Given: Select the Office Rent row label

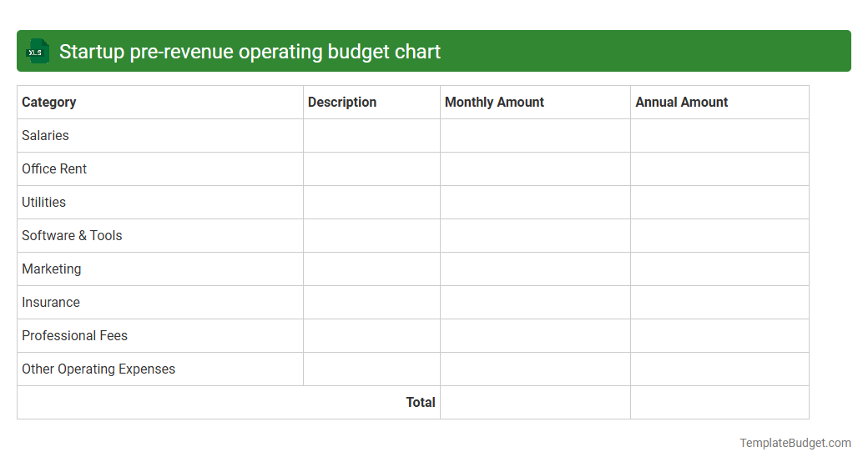Looking at the screenshot, I should tap(54, 168).
